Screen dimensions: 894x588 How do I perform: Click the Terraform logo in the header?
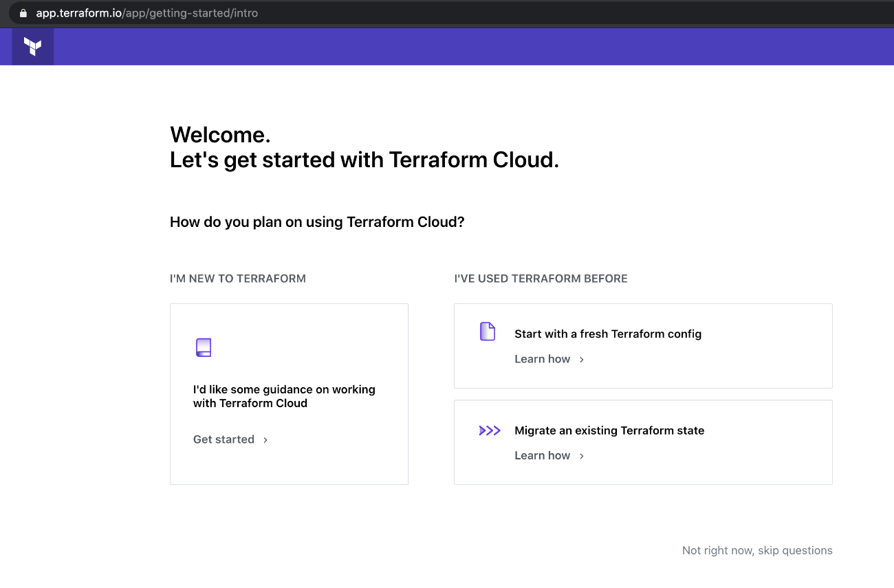tap(32, 46)
